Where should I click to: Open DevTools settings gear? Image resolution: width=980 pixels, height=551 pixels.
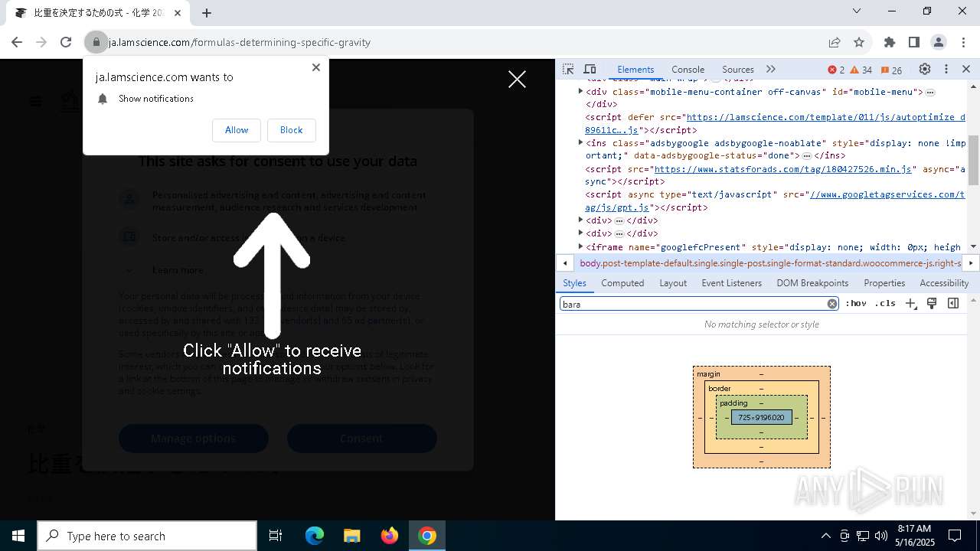[x=925, y=69]
